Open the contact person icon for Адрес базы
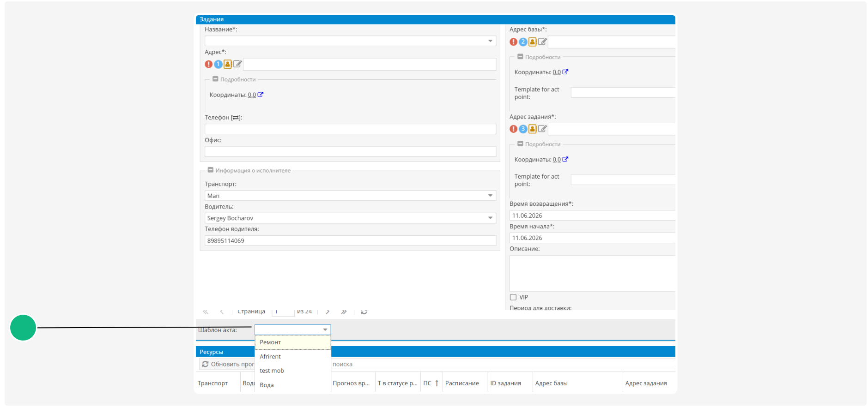 tap(533, 42)
